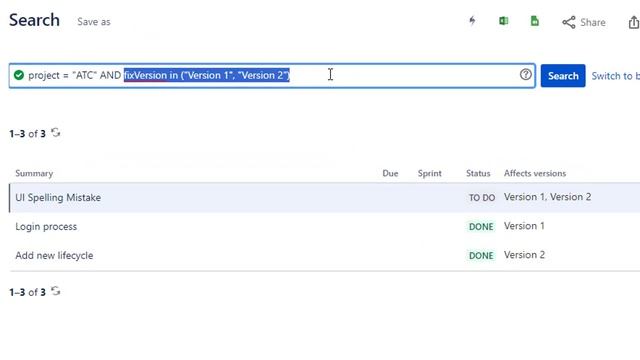The width and height of the screenshot is (640, 360).
Task: Click inside the JQL query field
Action: [272, 76]
